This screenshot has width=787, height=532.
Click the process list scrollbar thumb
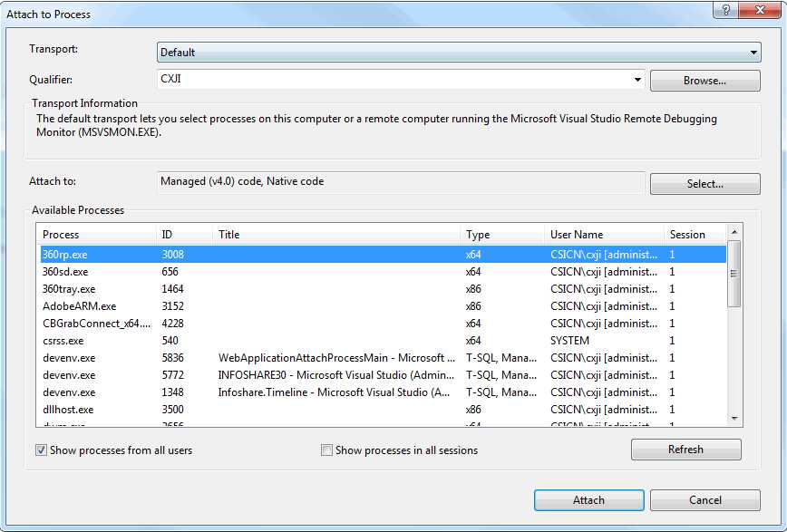[x=734, y=274]
